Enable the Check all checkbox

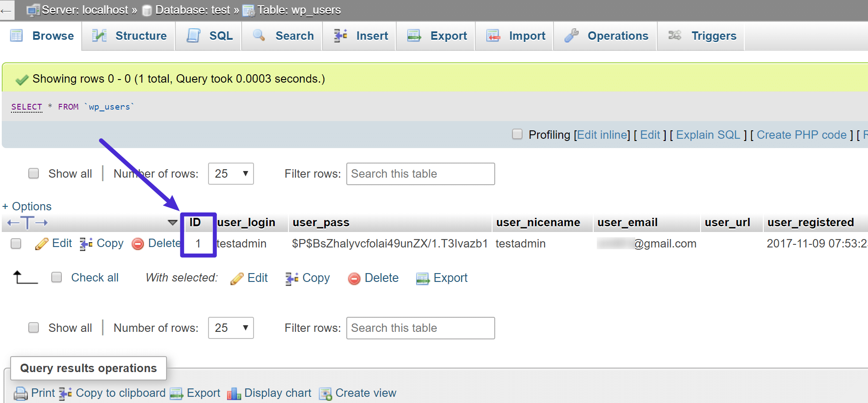[x=57, y=277]
